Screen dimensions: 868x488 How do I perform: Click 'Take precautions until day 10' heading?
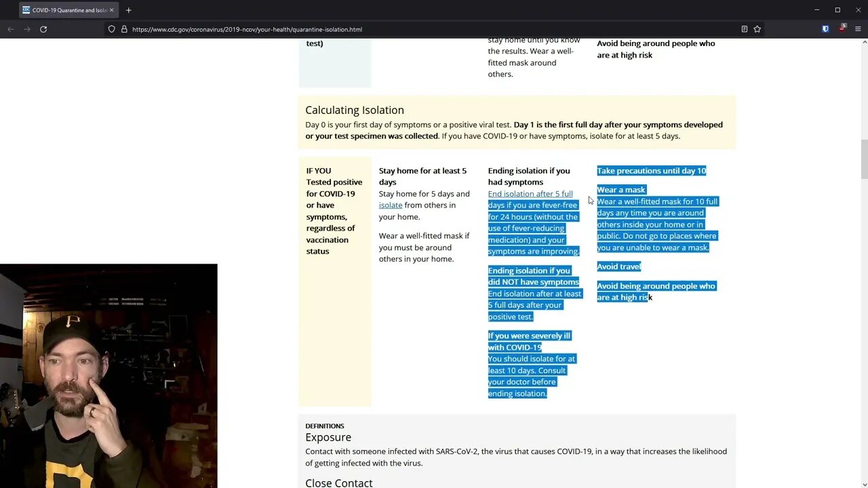point(651,171)
